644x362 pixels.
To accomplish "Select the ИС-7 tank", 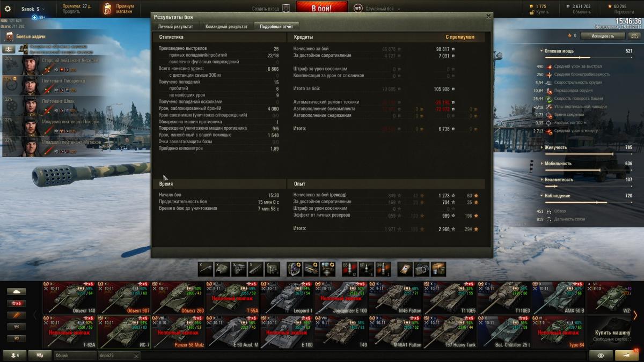I will 124,332.
